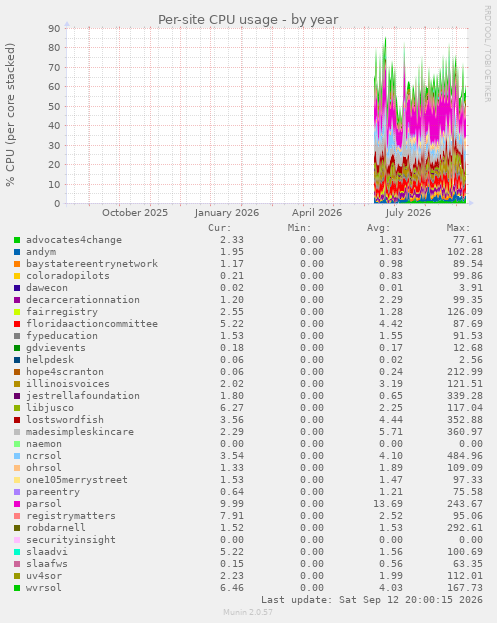Image resolution: width=497 pixels, height=623 pixels.
Task: Select the 'naemon' legend label
Action: point(44,444)
